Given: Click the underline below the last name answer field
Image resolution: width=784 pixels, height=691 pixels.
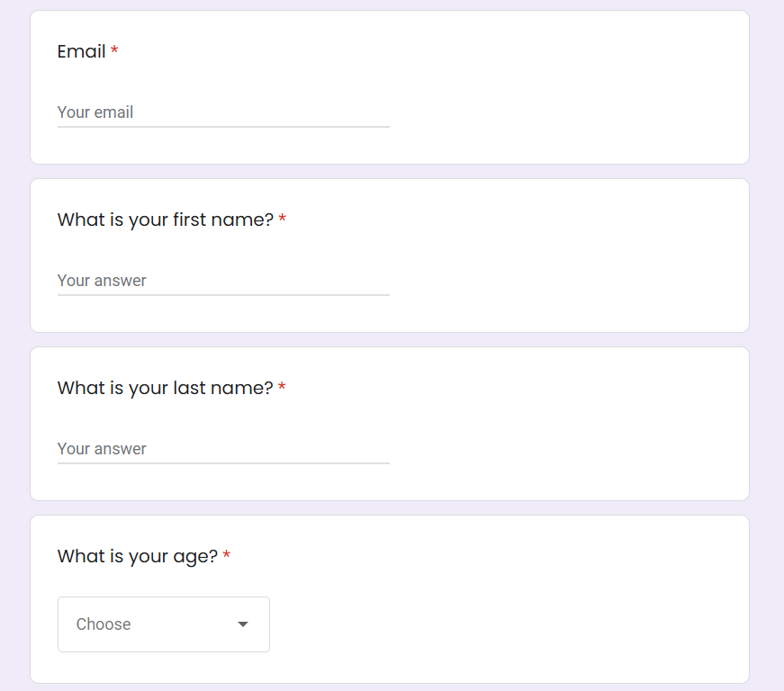Looking at the screenshot, I should [x=223, y=463].
